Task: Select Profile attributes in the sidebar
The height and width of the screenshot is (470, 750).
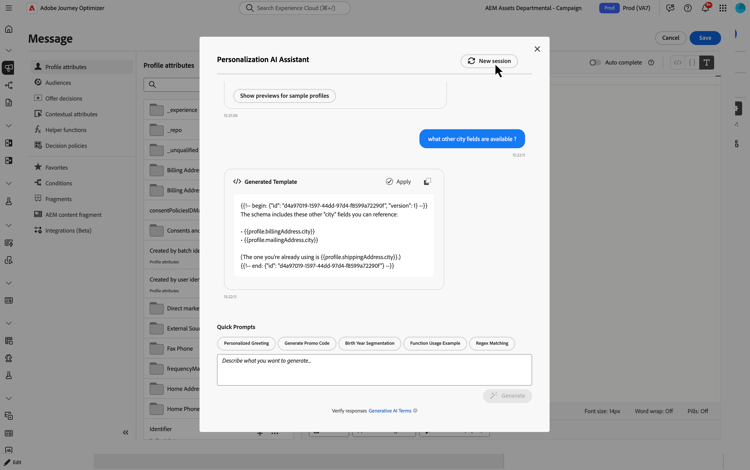Action: pos(82,67)
